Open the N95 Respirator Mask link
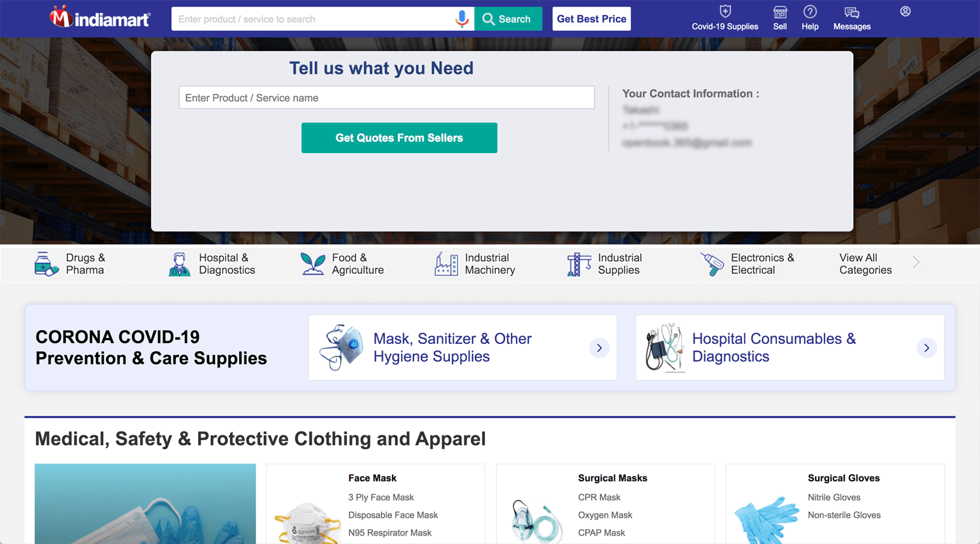The width and height of the screenshot is (980, 544). [390, 533]
